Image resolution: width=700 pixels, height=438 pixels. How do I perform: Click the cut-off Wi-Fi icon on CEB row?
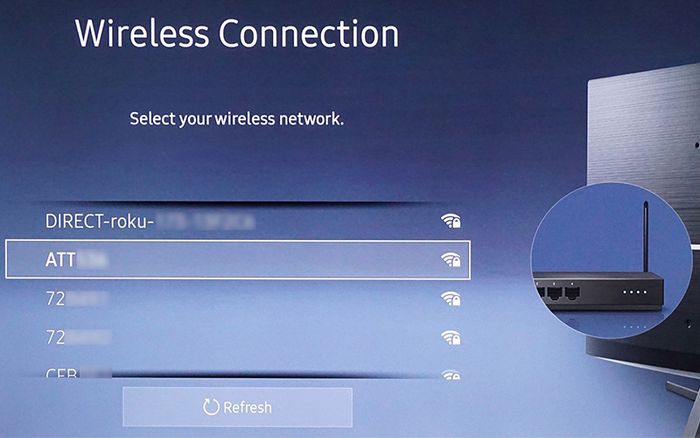point(451,375)
